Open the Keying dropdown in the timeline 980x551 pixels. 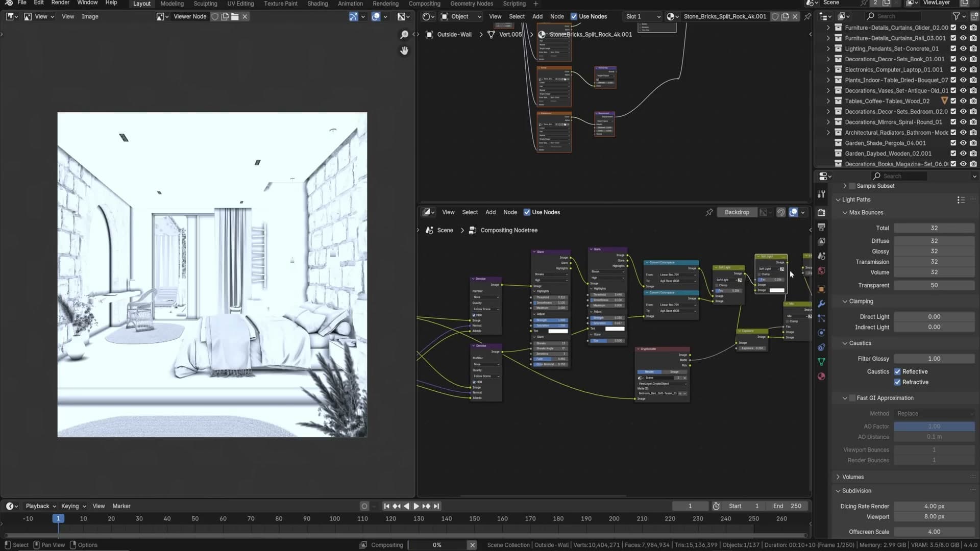[x=73, y=506]
